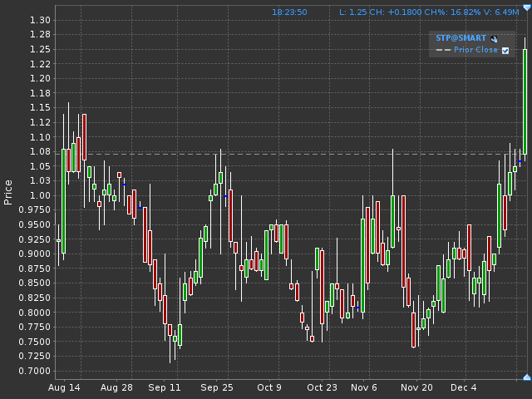Click the Aug 14 date label
The height and width of the screenshot is (399, 532).
point(64,387)
